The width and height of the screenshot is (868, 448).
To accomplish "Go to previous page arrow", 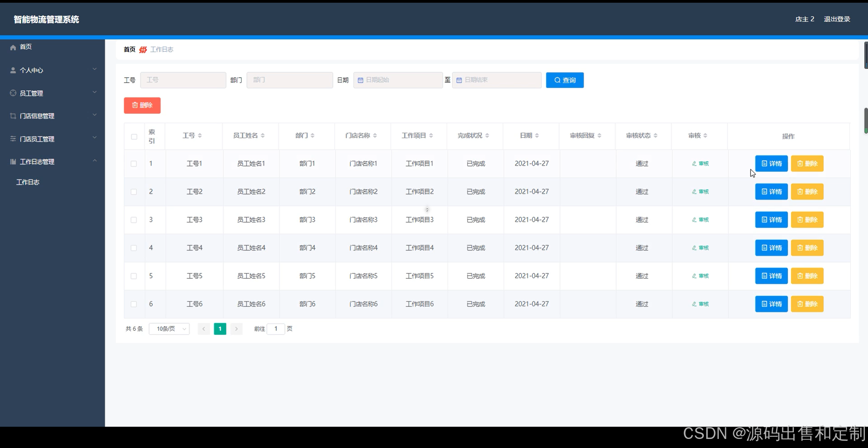I will click(x=204, y=329).
